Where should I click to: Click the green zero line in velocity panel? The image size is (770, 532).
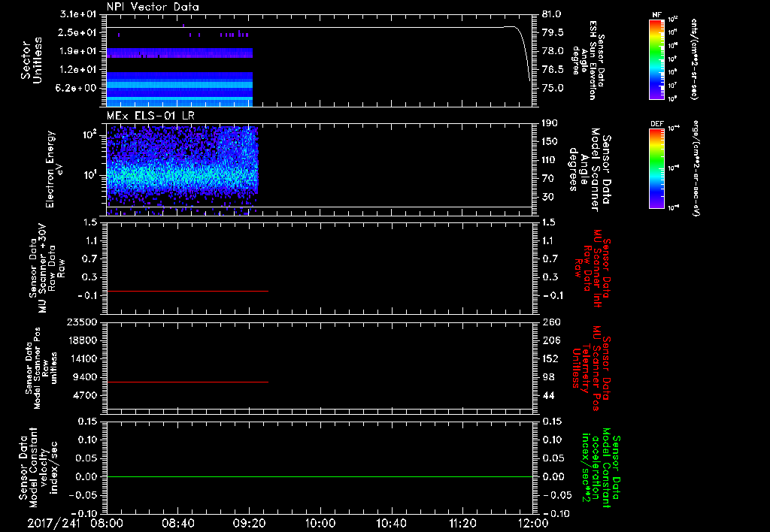320,476
